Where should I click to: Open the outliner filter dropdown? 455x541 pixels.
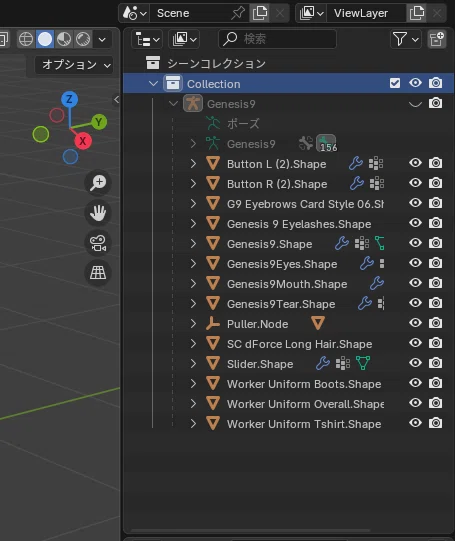click(x=406, y=39)
